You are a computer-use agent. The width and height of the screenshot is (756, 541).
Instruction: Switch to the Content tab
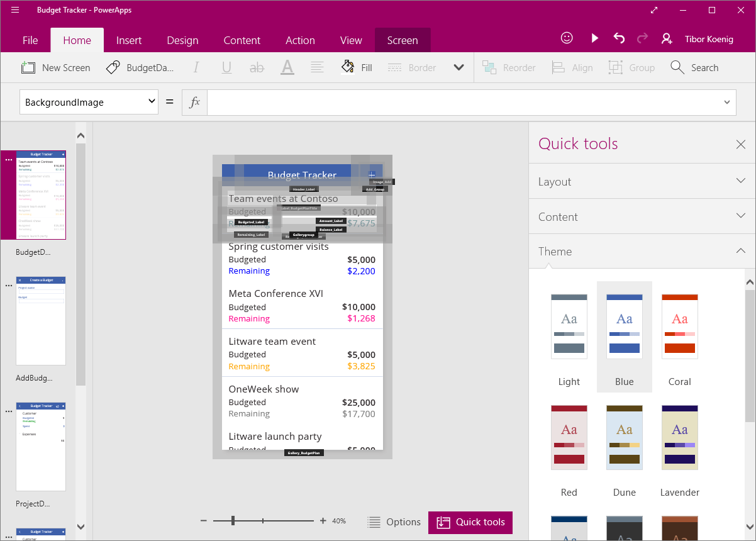242,40
